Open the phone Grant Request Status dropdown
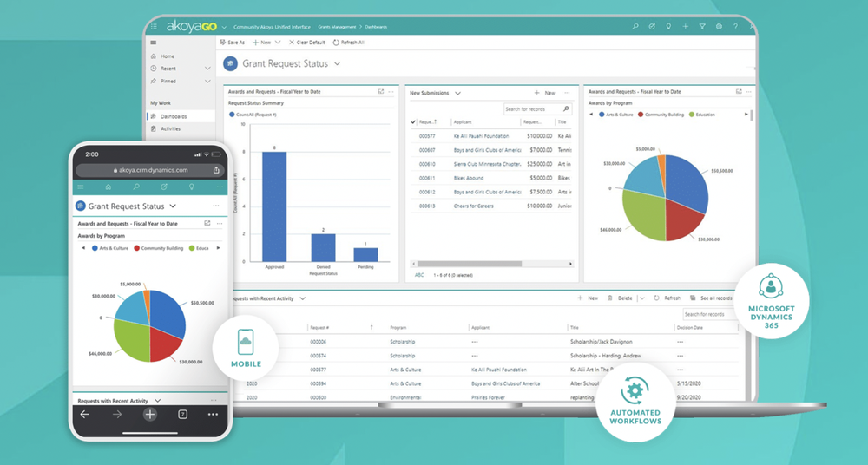The height and width of the screenshot is (465, 868). pyautogui.click(x=173, y=206)
